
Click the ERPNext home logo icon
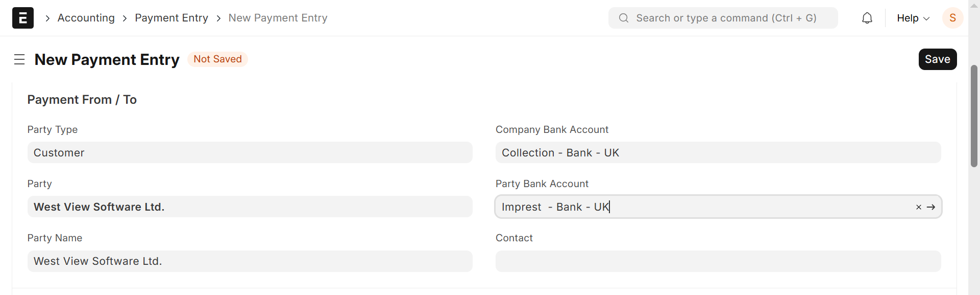[23, 18]
